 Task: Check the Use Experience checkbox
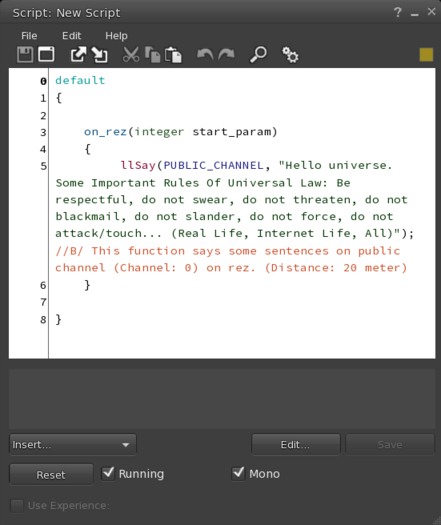pyautogui.click(x=17, y=506)
